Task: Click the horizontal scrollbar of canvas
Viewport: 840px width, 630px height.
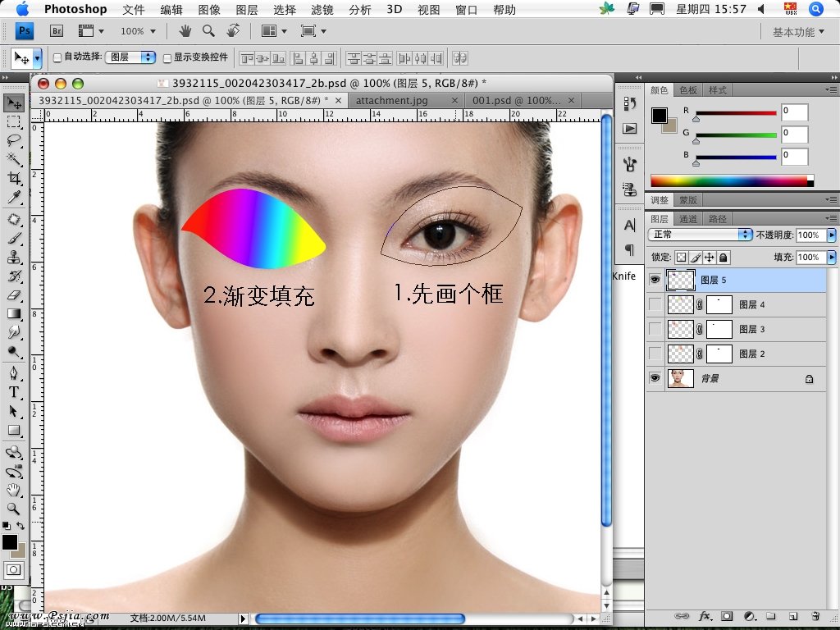Action: point(360,619)
